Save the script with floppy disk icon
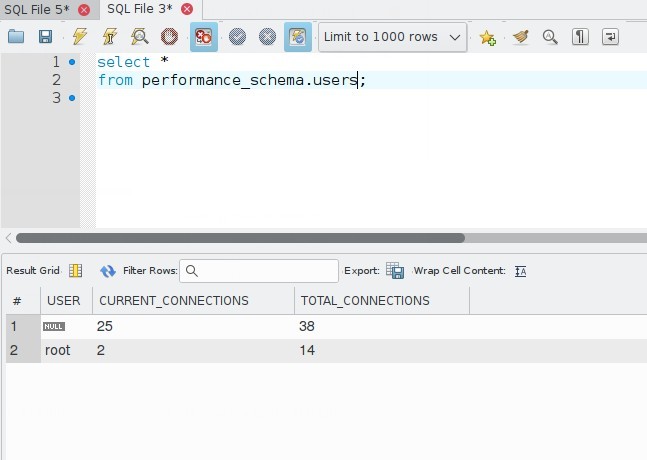This screenshot has height=460, width=647. click(x=45, y=37)
